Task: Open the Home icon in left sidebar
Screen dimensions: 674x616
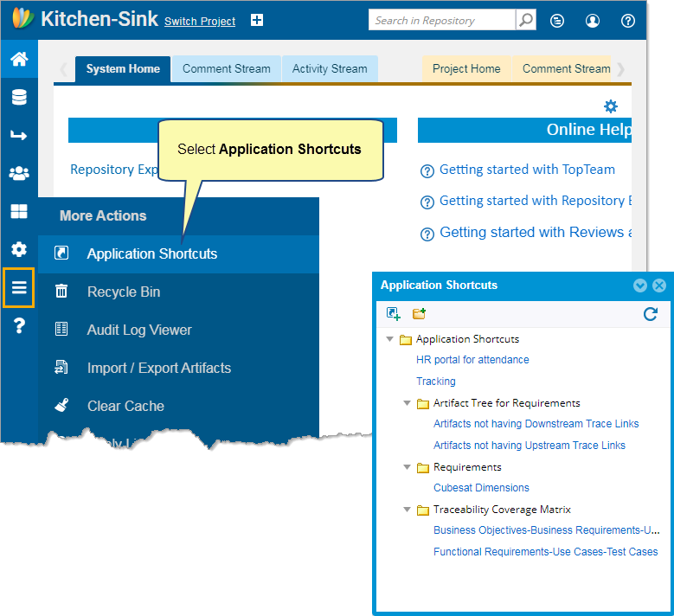Action: pos(19,59)
